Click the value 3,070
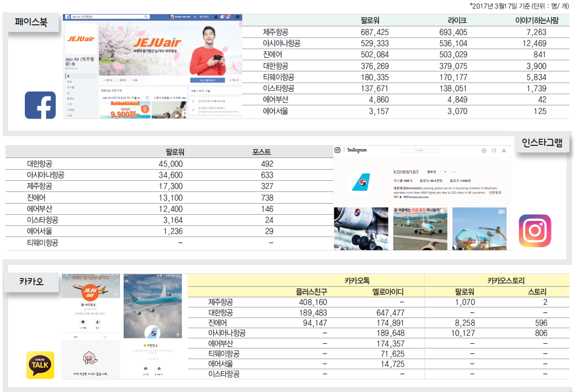Screen dimensions: 574x392 [457, 111]
